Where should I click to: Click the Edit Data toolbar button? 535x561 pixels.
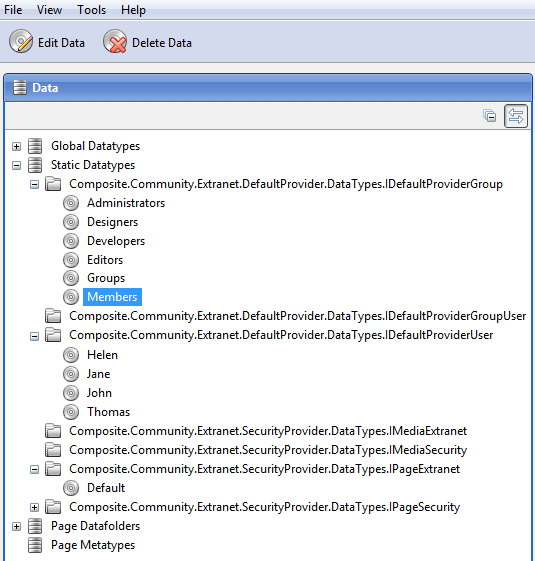coord(47,43)
